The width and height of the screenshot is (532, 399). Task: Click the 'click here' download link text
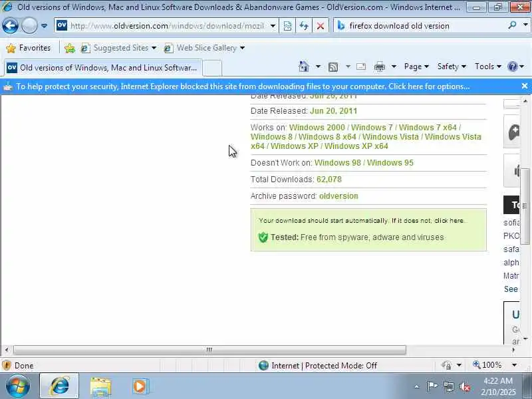point(449,221)
